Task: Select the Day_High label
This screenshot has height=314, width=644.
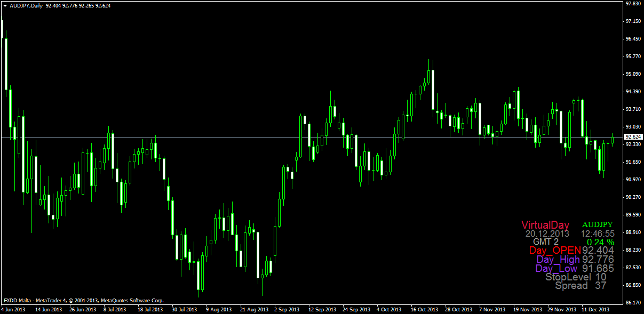Action: (558, 260)
